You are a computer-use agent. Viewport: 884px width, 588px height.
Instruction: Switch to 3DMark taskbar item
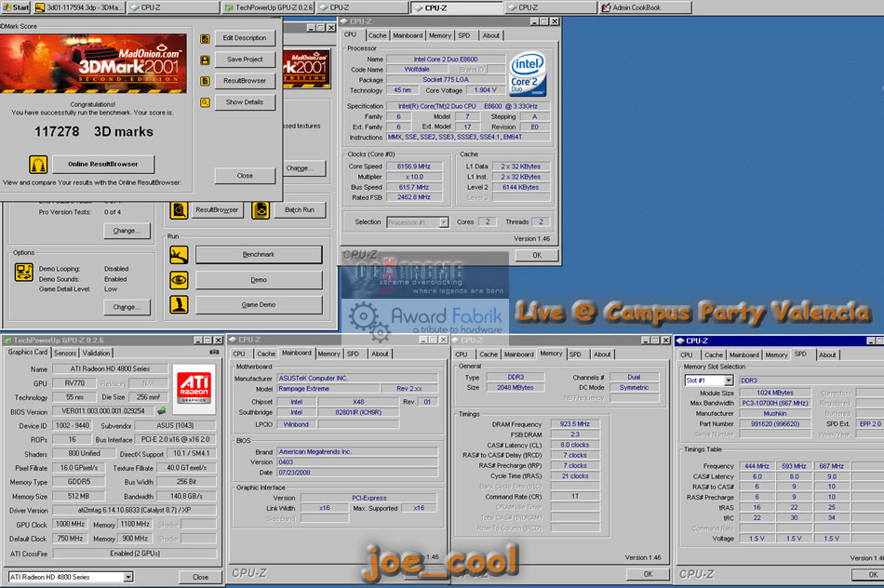point(79,7)
